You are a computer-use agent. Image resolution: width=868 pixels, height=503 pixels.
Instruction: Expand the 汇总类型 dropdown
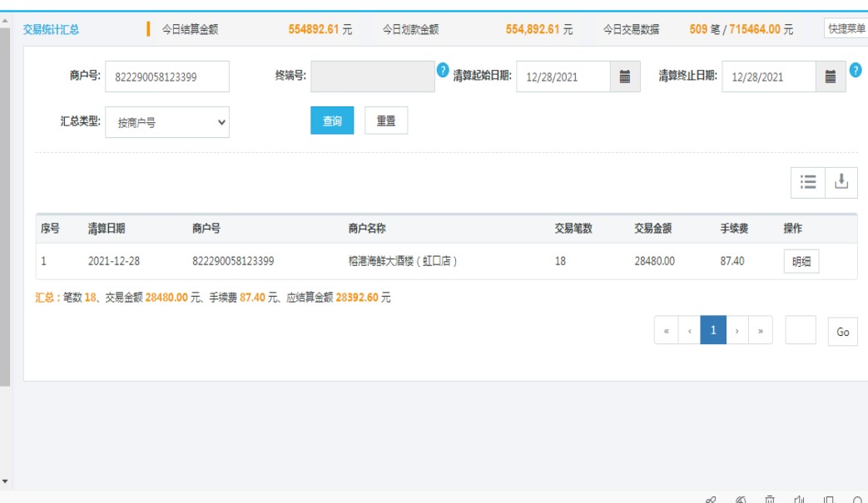[x=167, y=122]
